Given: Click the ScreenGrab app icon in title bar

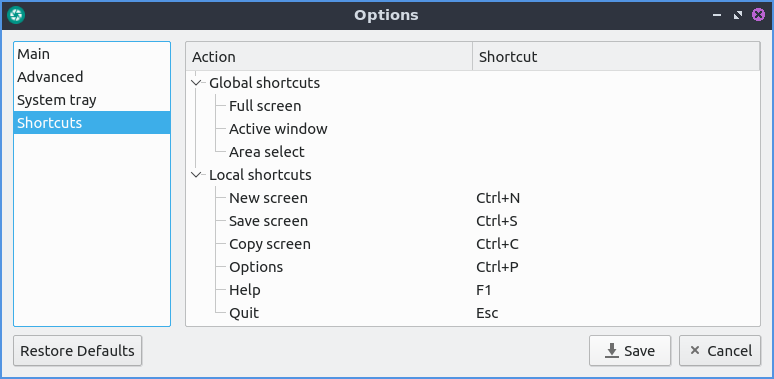Looking at the screenshot, I should pyautogui.click(x=16, y=15).
